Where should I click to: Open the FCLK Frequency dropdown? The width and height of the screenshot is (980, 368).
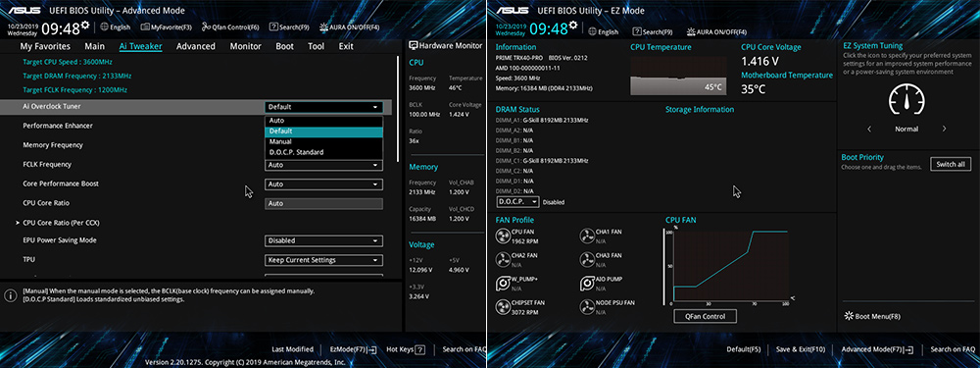coord(323,165)
